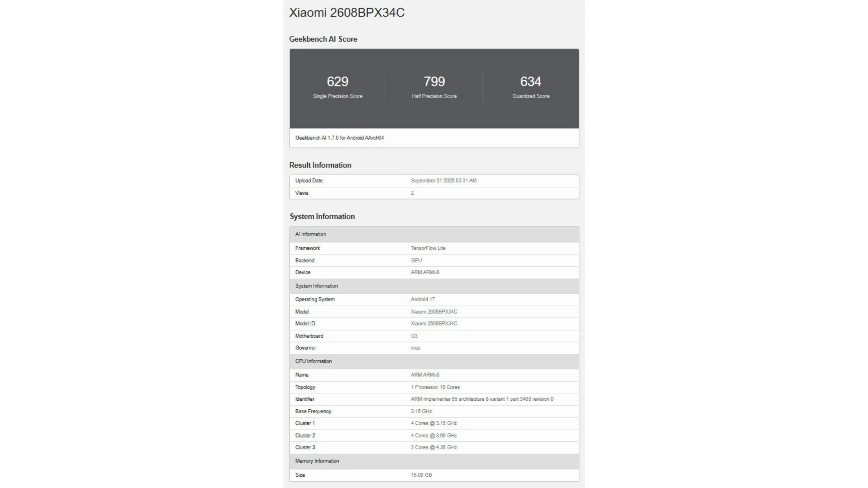
Task: Select the 4 Cores @ 3.15 GHz value
Action: [434, 423]
